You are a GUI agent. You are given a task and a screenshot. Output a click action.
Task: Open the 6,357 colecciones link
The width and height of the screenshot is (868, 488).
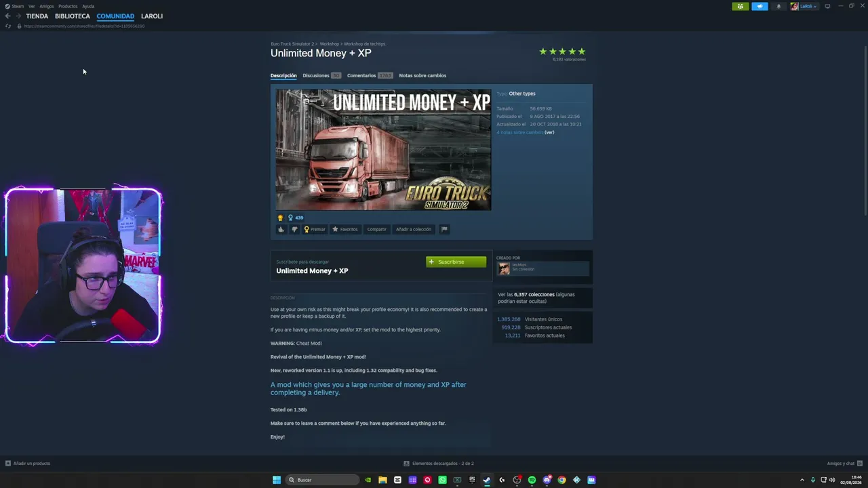(534, 295)
